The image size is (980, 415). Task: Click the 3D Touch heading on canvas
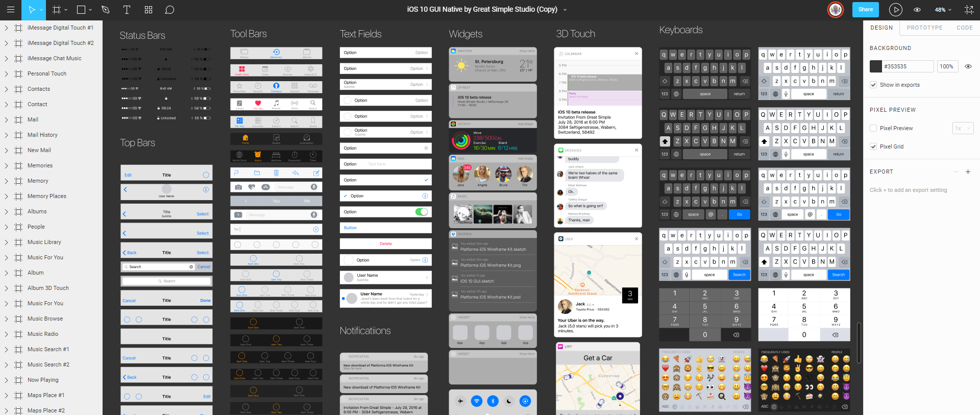[575, 34]
